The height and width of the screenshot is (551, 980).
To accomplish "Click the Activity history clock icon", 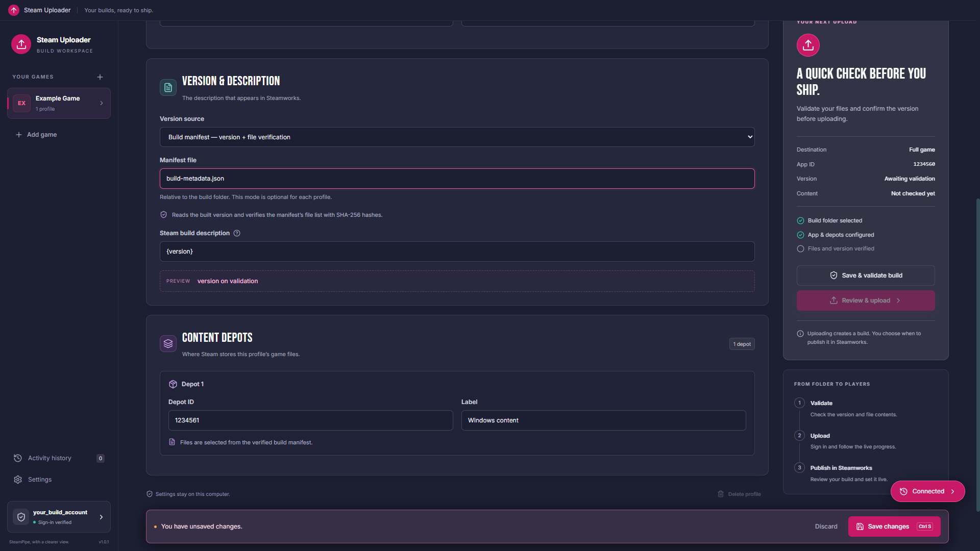I will (18, 458).
